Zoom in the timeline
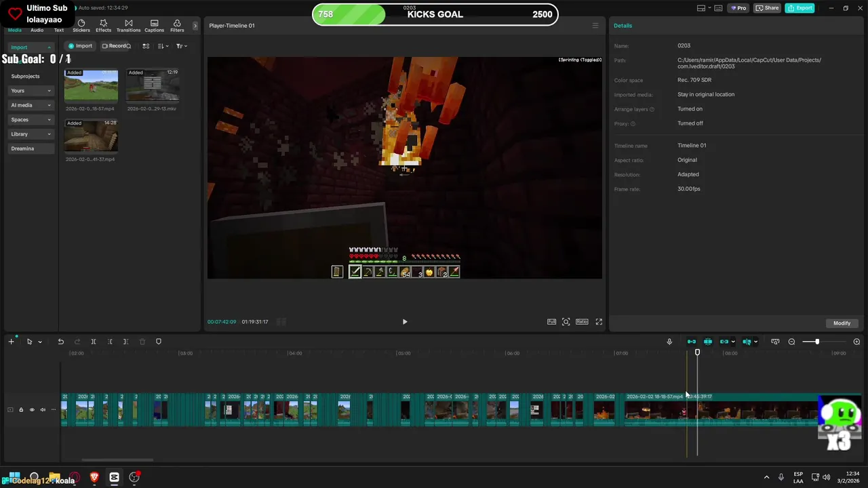This screenshot has width=868, height=488. pyautogui.click(x=856, y=342)
